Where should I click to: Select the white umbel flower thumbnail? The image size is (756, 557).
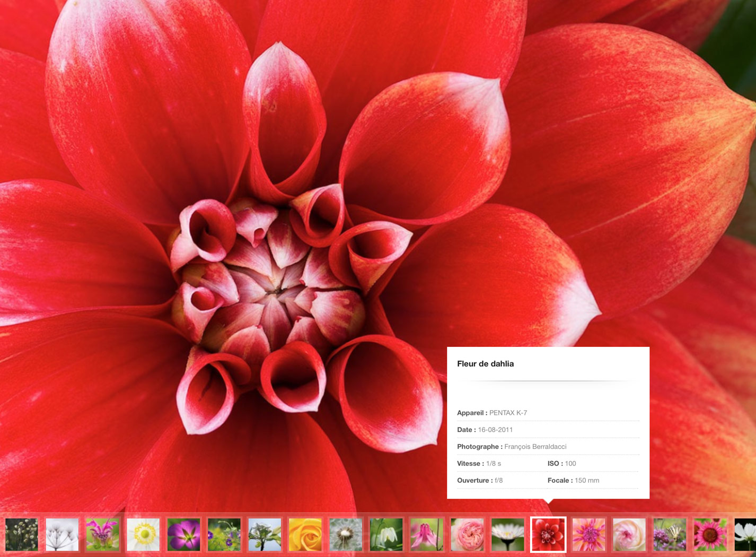[62, 534]
